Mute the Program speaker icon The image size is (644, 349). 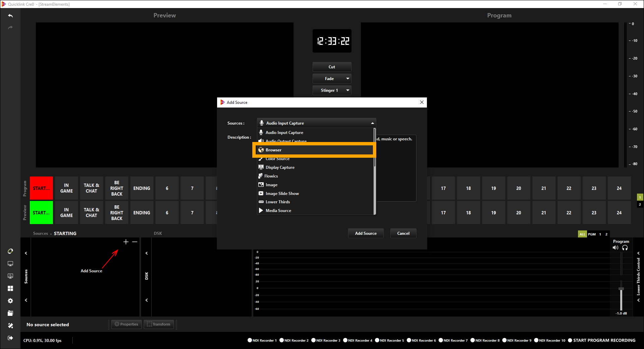615,248
